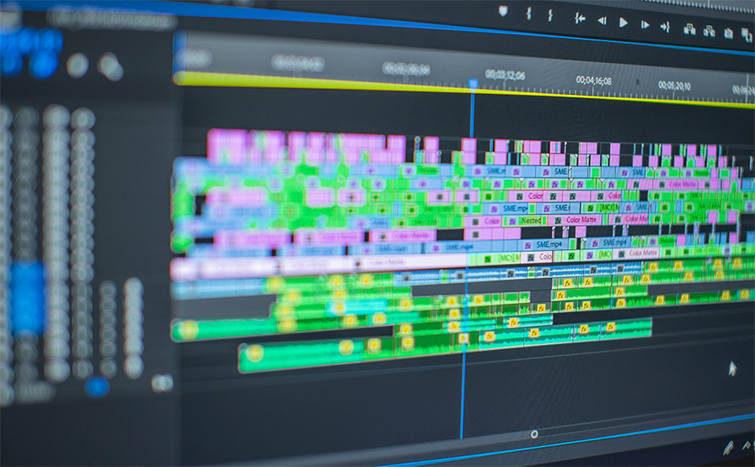Click the blue playhead handle on the ruler

[473, 85]
